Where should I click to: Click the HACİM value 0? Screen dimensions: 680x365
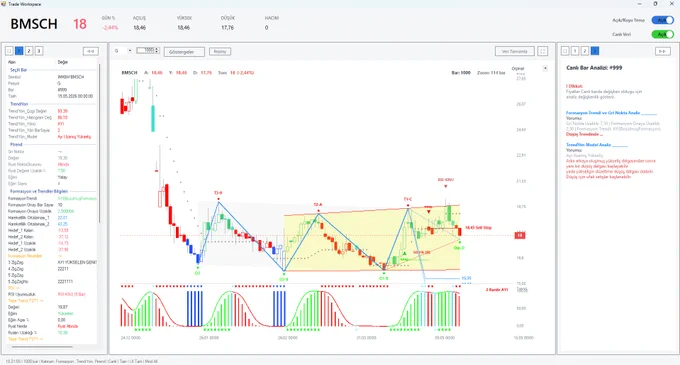point(266,28)
